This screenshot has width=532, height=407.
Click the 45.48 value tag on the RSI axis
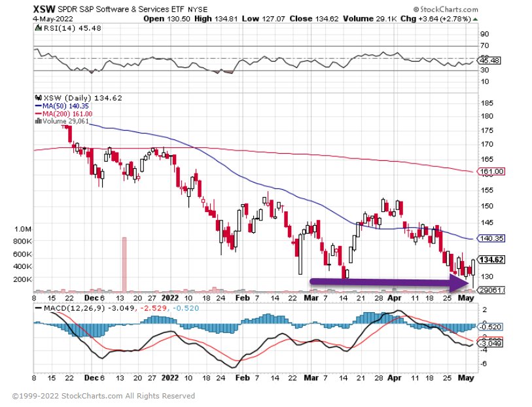click(489, 61)
